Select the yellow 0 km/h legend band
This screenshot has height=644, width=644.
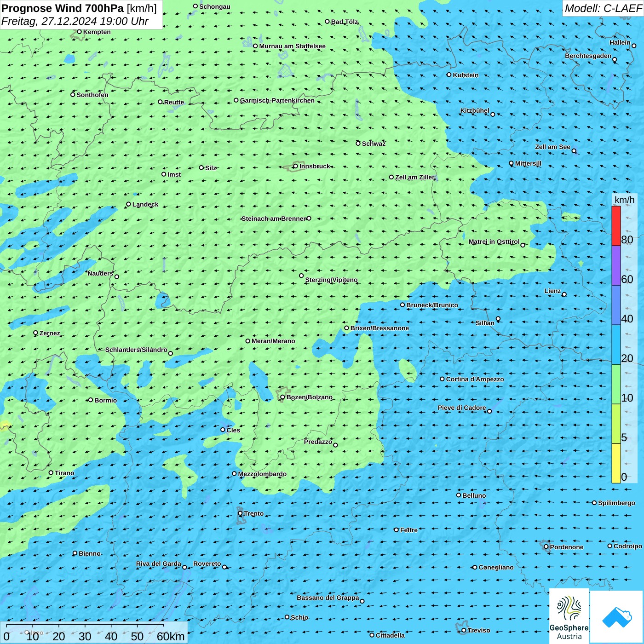tap(616, 463)
